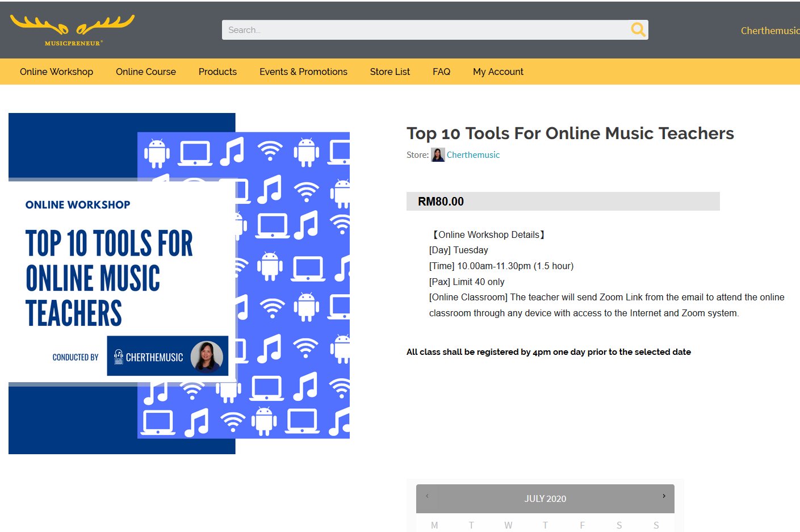Click the RM80.00 price

[441, 202]
